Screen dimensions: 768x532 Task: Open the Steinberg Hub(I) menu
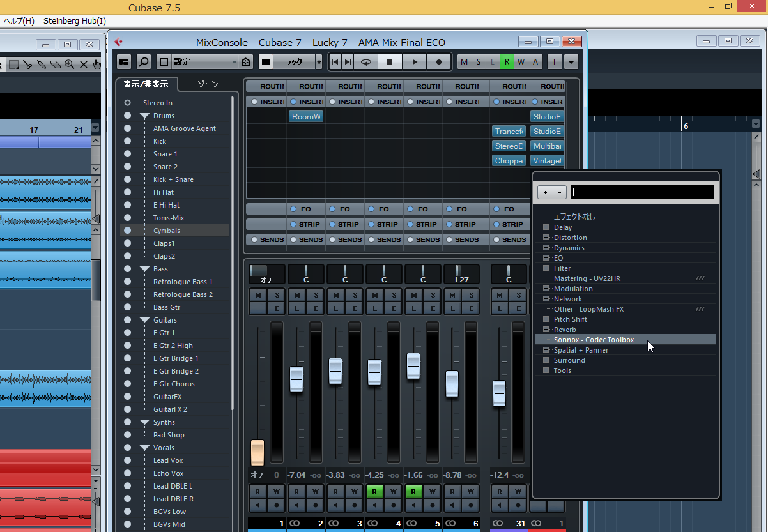(x=75, y=21)
